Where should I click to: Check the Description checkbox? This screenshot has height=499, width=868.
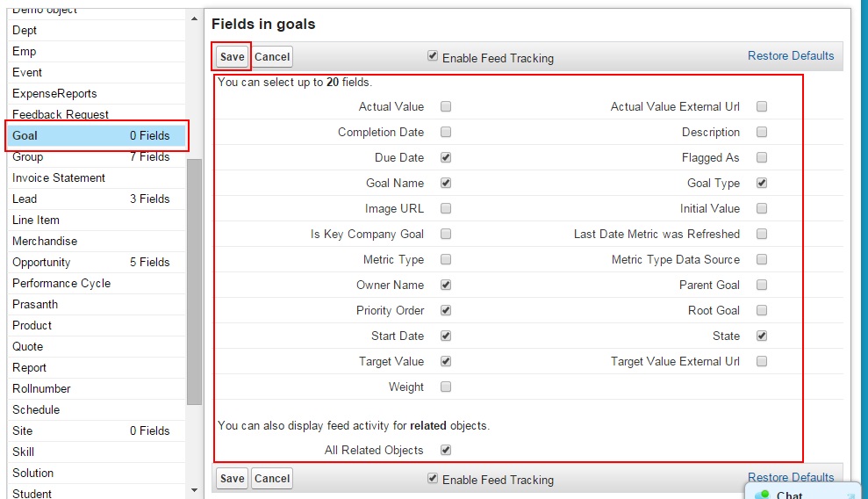(x=762, y=132)
